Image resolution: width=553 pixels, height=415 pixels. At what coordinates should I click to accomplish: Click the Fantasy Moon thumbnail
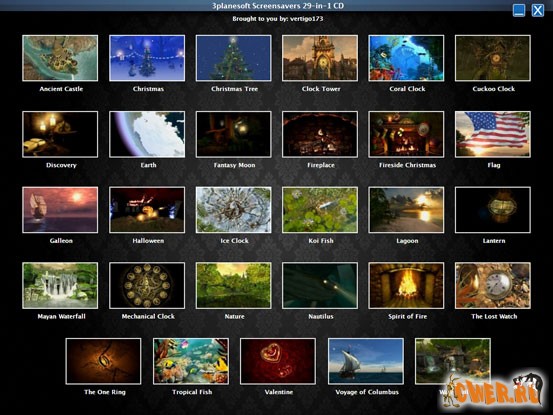[233, 134]
